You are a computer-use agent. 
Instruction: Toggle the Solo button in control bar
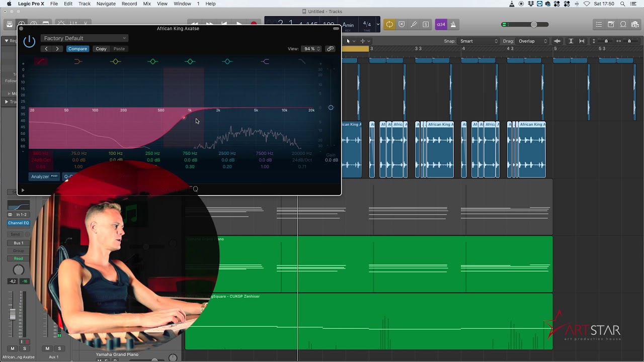pos(426,24)
